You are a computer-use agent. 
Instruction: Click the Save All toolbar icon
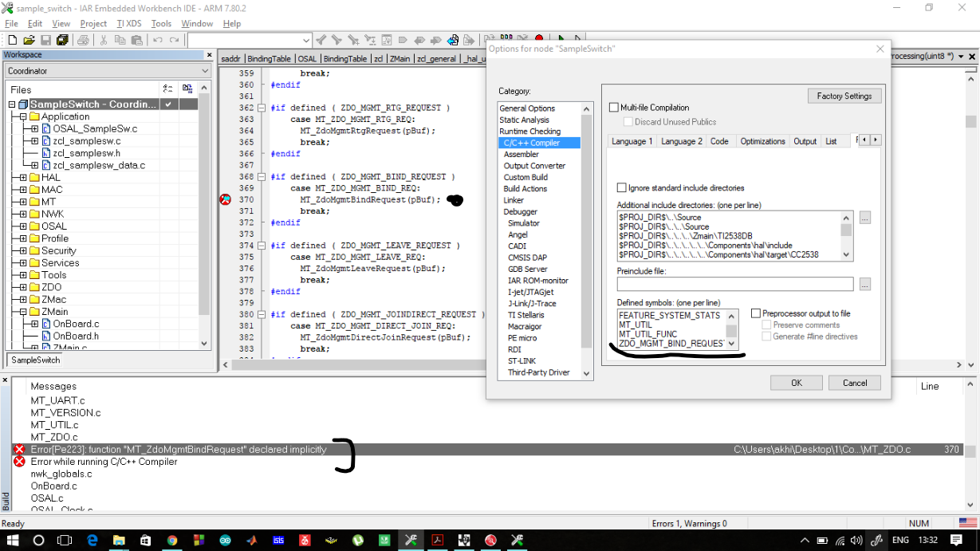click(x=62, y=40)
